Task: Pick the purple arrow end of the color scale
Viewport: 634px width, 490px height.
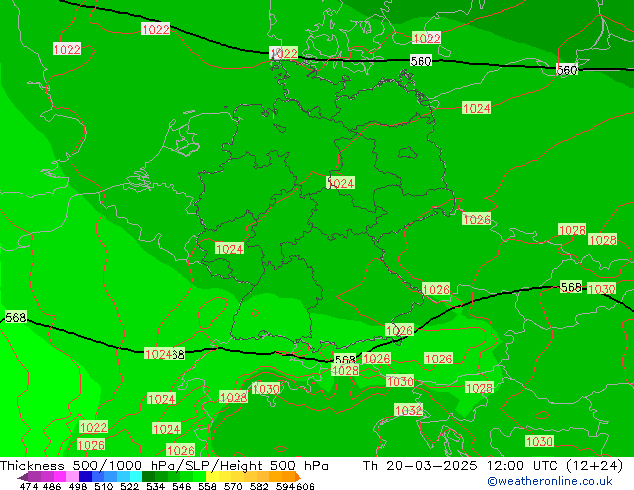Action: click(x=23, y=477)
